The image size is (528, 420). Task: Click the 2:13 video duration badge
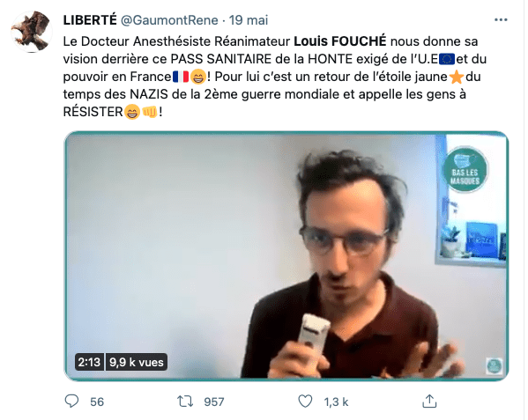[x=89, y=362]
